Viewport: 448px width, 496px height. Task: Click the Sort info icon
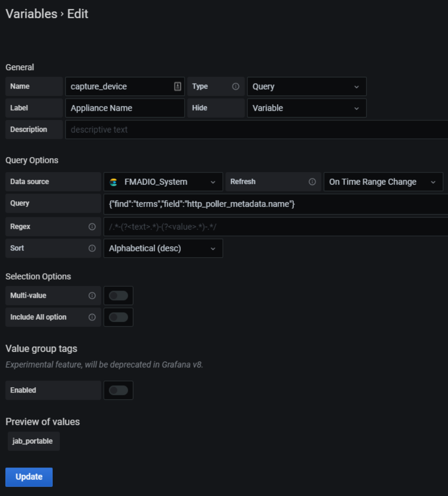[92, 248]
